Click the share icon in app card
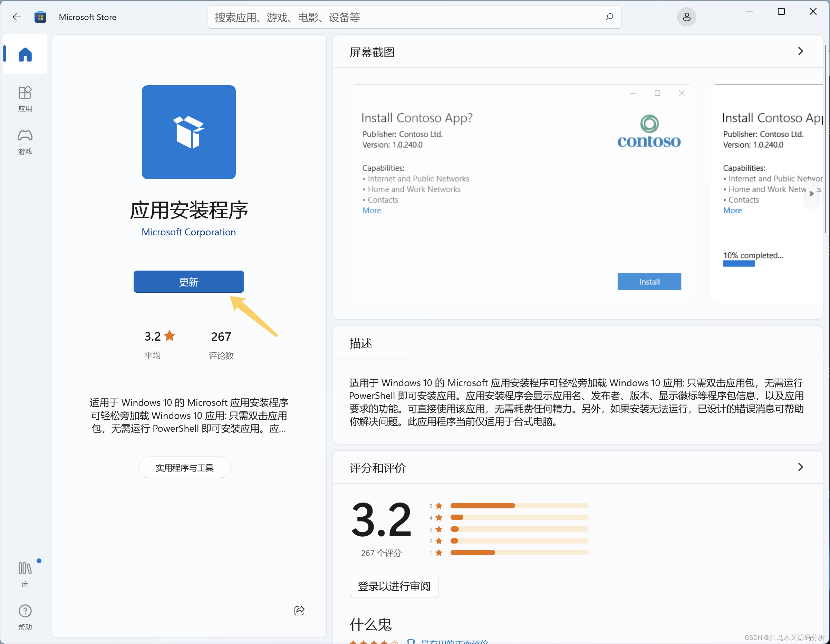830x644 pixels. click(299, 611)
